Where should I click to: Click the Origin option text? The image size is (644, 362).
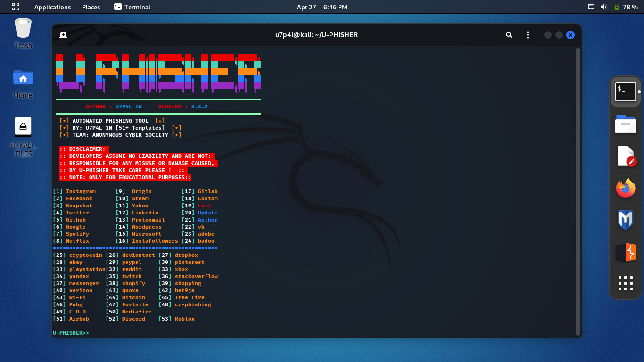tap(142, 191)
